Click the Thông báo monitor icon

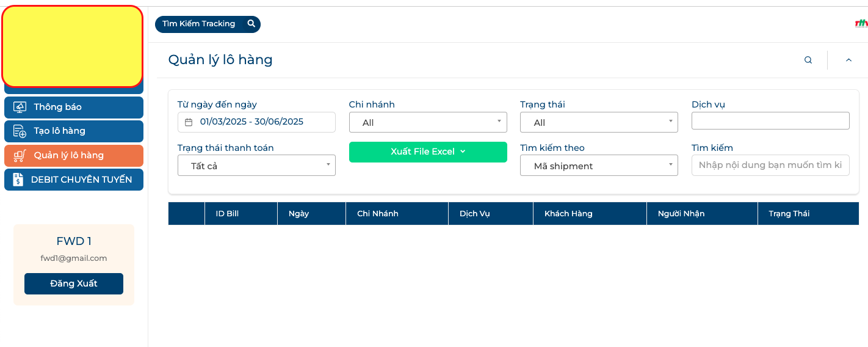(x=20, y=107)
